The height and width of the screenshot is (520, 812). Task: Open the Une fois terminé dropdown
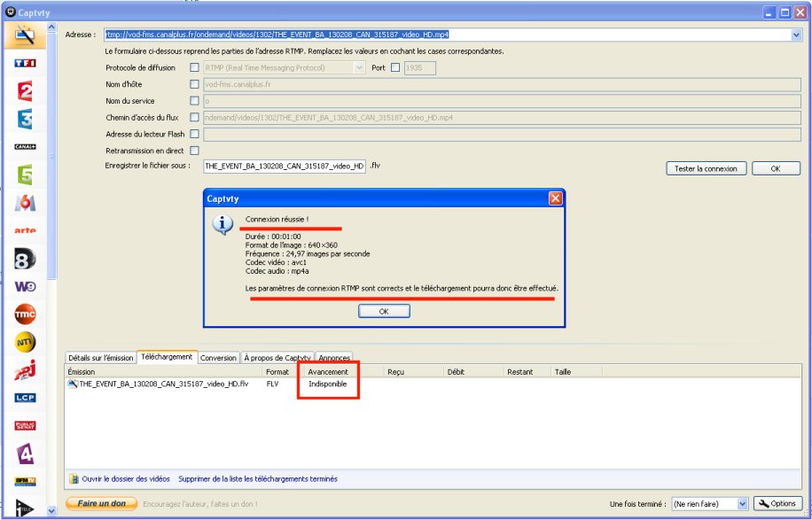pyautogui.click(x=742, y=503)
